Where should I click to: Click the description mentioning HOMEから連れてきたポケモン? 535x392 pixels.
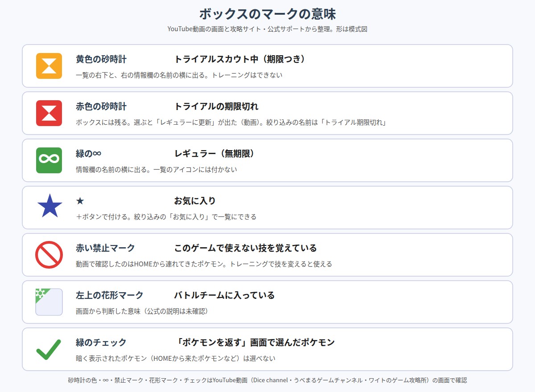(x=204, y=264)
